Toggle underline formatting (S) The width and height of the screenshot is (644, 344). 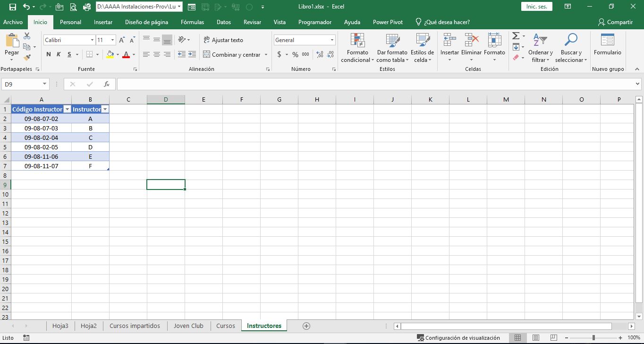point(69,55)
